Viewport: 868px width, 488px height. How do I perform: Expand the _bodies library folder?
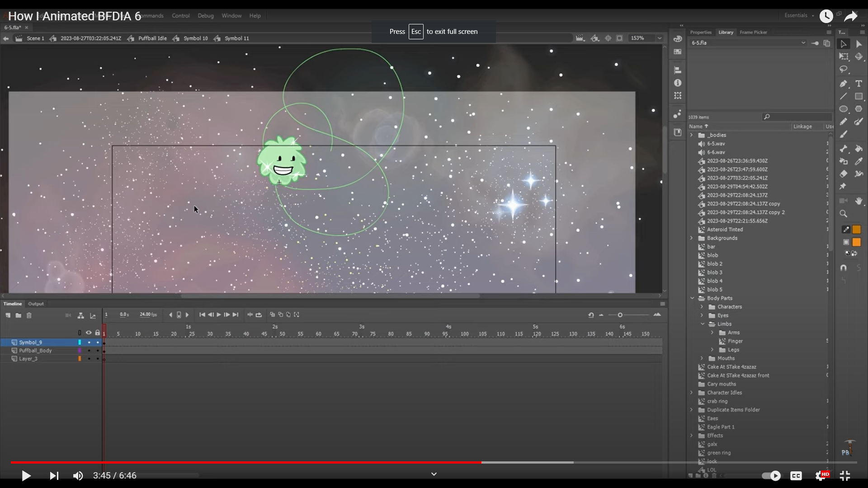[691, 135]
